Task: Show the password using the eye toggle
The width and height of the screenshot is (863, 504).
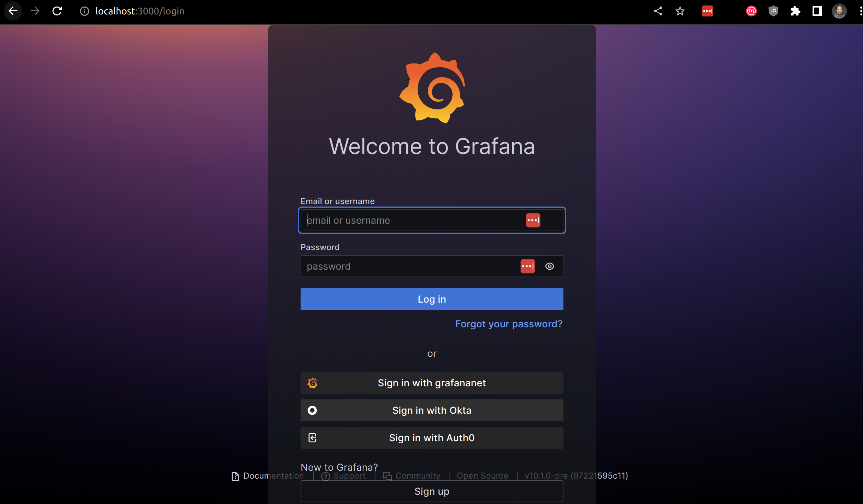Action: tap(549, 266)
